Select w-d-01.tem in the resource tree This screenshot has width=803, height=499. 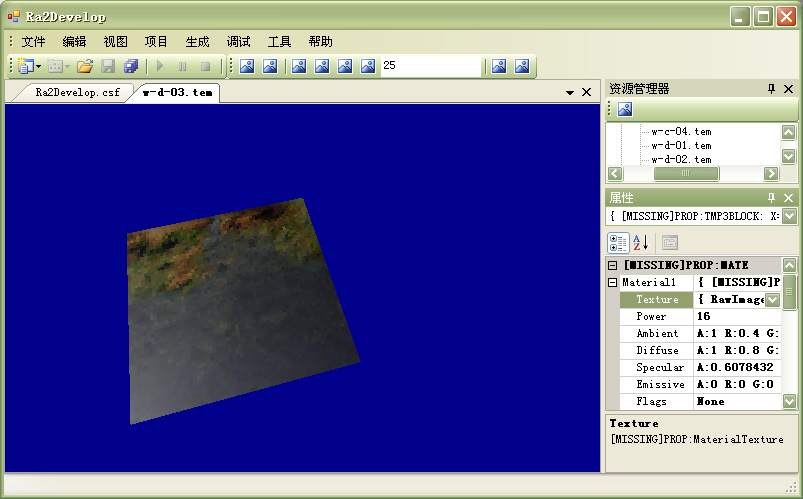pyautogui.click(x=681, y=145)
